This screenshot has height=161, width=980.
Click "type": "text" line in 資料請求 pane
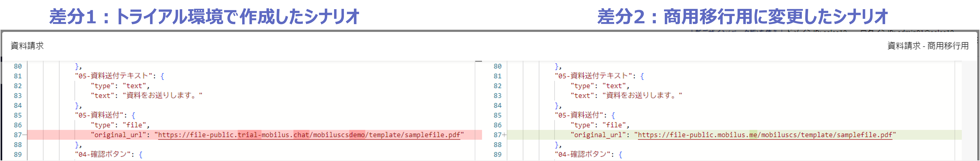click(x=120, y=86)
